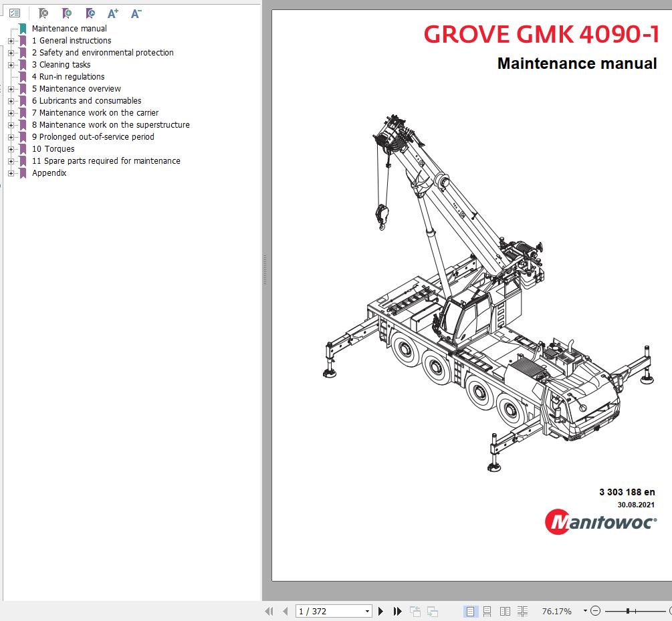This screenshot has width=672, height=621.
Task: Click the delete bookmark icon
Action: click(x=43, y=13)
